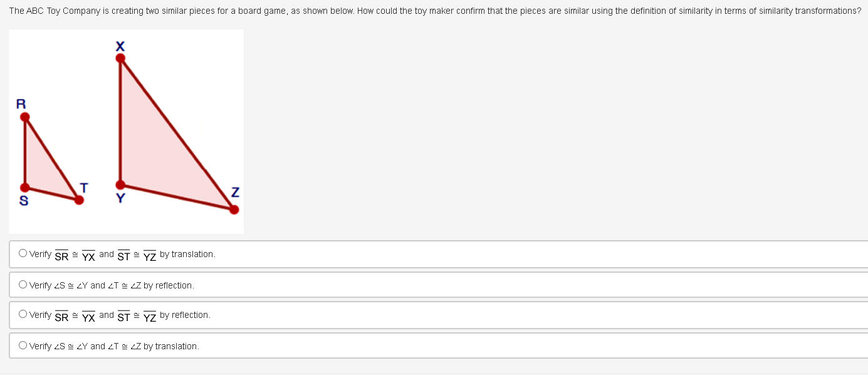Click the label X above the large triangle
Image resolution: width=868 pixels, height=380 pixels.
click(x=120, y=45)
